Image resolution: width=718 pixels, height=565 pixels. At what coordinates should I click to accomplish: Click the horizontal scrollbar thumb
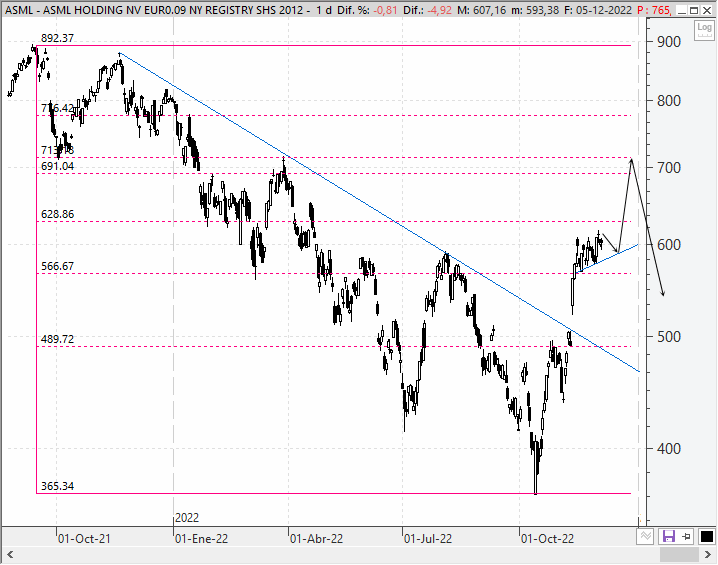(680, 555)
